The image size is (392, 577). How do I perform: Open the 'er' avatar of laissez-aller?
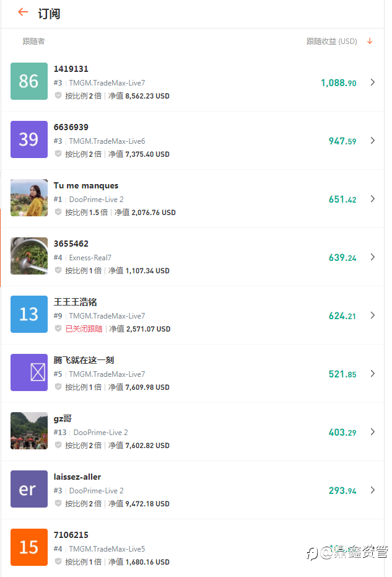pos(29,489)
